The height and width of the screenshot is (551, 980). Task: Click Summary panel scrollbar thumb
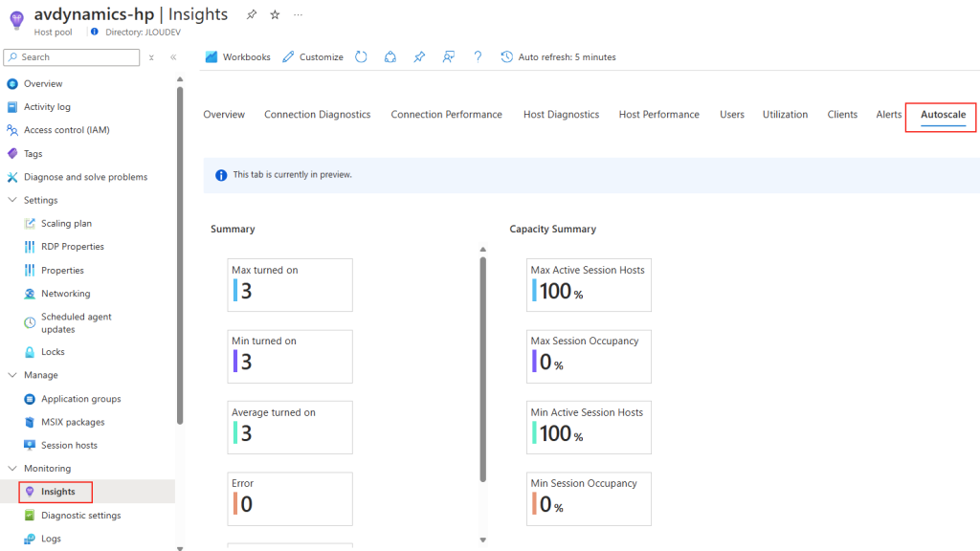[x=482, y=368]
